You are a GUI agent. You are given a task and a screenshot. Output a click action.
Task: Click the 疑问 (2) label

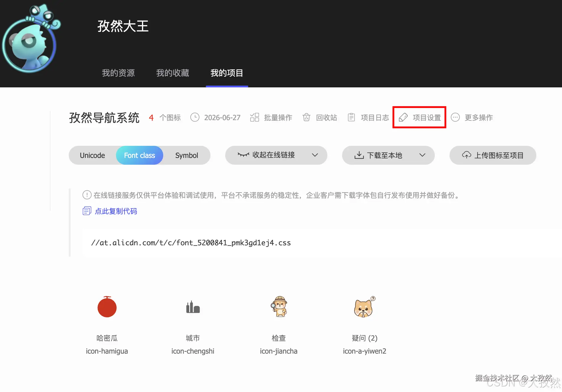[365, 338]
